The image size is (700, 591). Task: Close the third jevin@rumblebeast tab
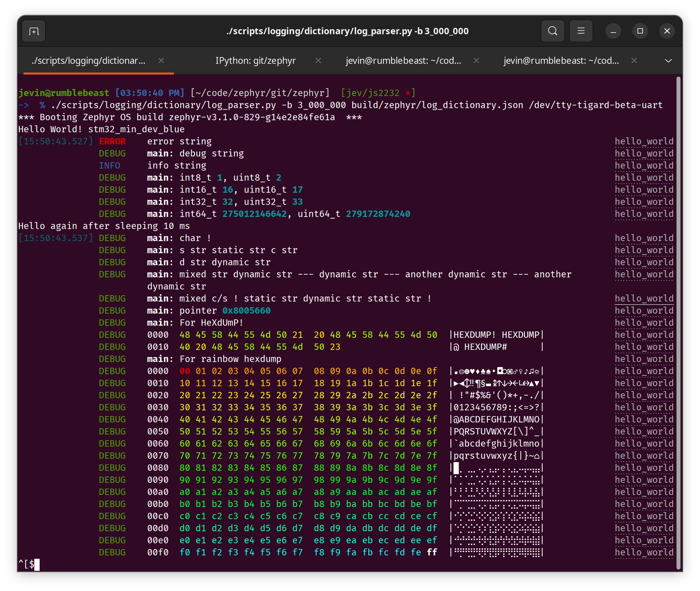point(476,60)
